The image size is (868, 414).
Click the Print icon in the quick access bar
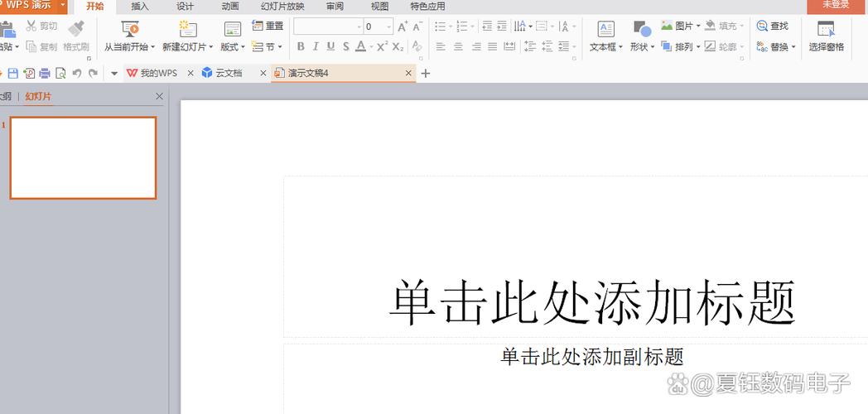pyautogui.click(x=45, y=73)
